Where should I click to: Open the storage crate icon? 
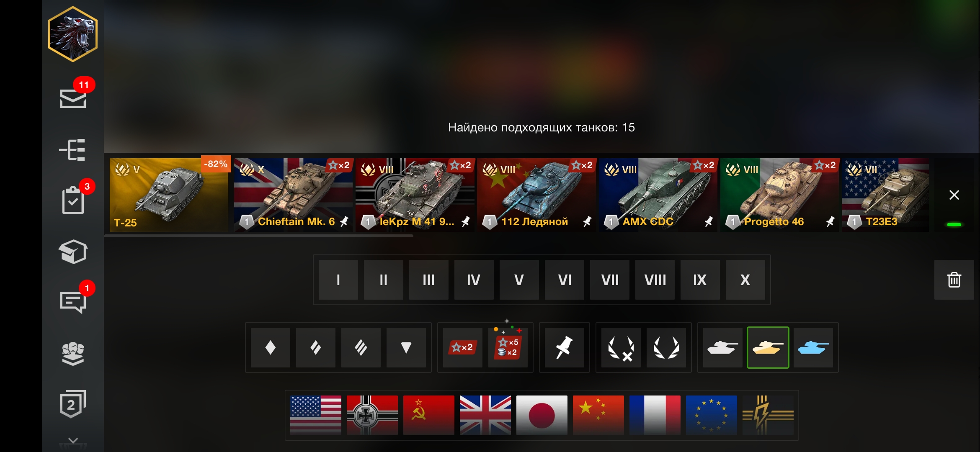click(x=73, y=252)
